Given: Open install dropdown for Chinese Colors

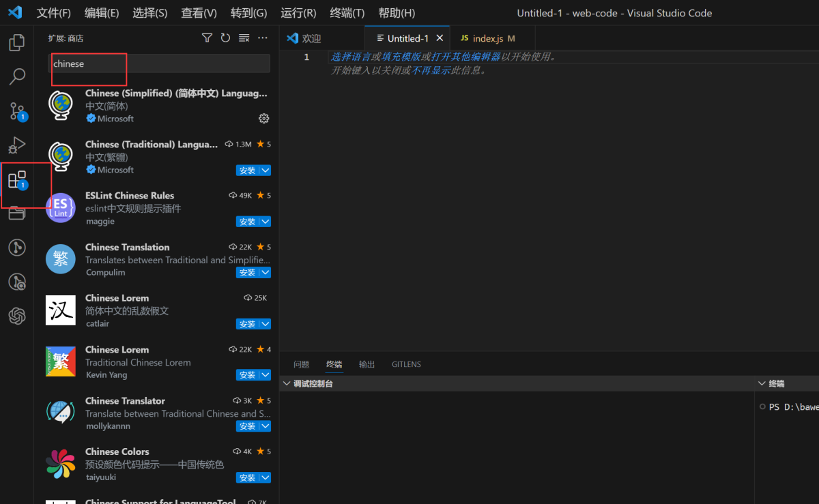Looking at the screenshot, I should click(265, 477).
